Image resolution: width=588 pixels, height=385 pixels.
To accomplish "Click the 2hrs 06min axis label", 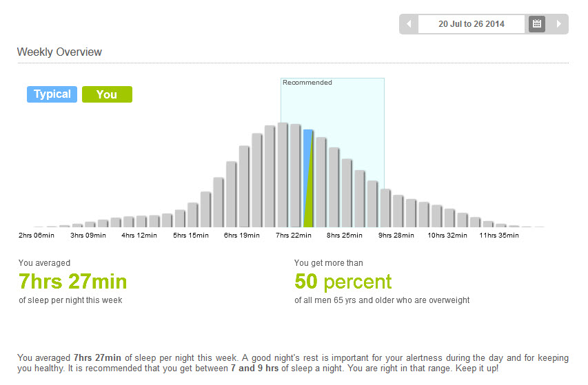I will coord(37,235).
